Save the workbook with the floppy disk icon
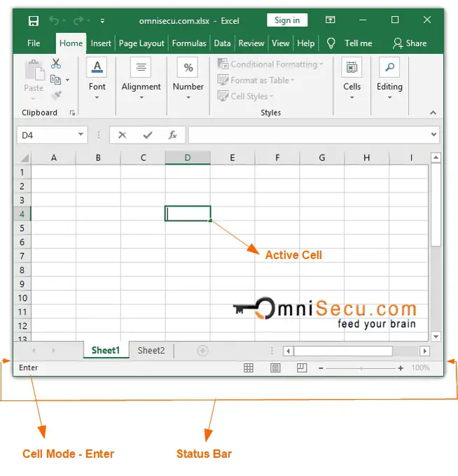The width and height of the screenshot is (458, 476). click(x=33, y=21)
